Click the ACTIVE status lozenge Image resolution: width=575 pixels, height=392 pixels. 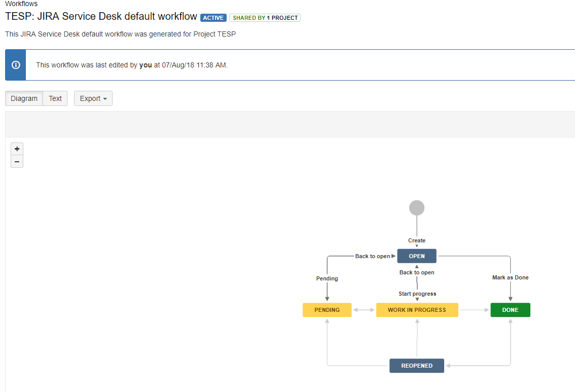[213, 18]
